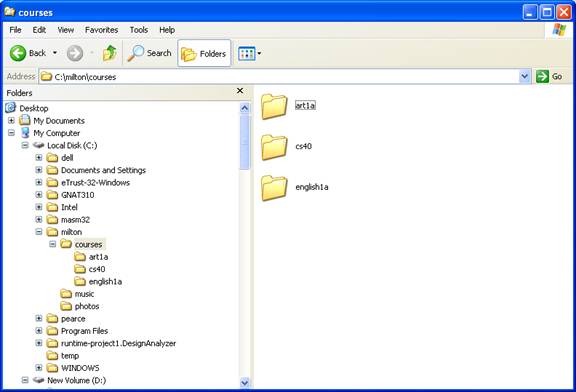Open the Back history dropdown arrow

pyautogui.click(x=55, y=53)
